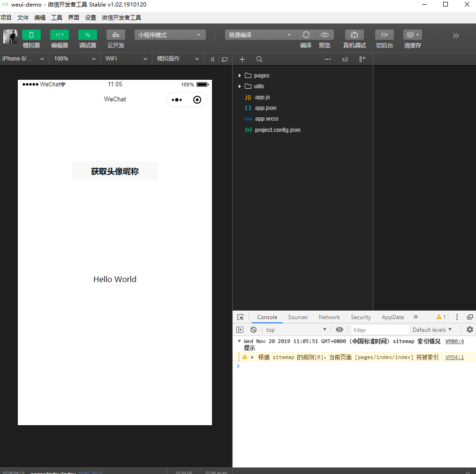Open the iPhone 6 device dropdown
Screen dimensions: 476x474
click(23, 59)
